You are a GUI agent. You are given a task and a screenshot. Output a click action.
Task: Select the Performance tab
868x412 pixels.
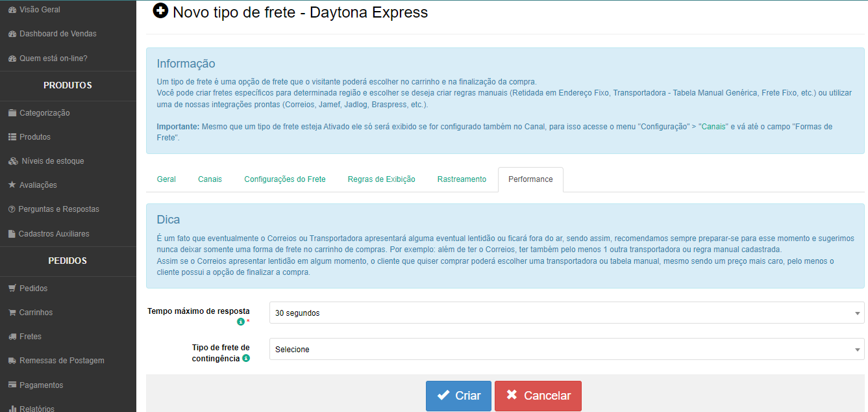tap(530, 179)
